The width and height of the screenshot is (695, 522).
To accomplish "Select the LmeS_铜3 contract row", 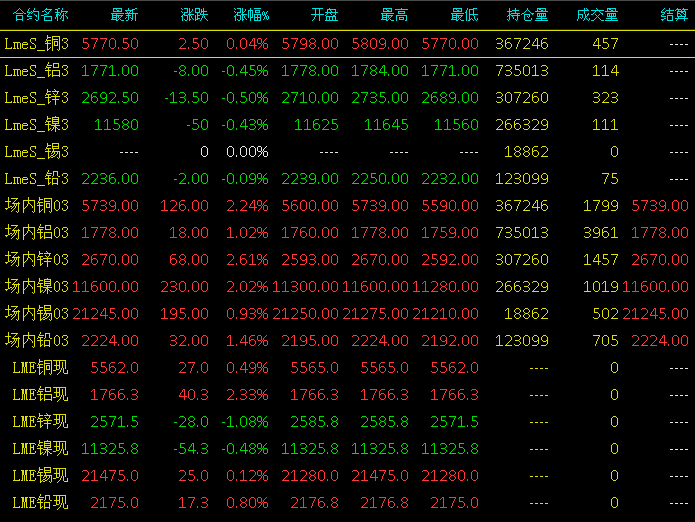I will click(348, 44).
